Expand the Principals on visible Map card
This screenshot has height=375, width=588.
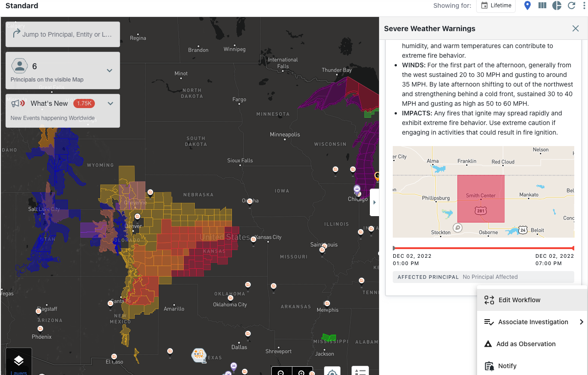pyautogui.click(x=110, y=71)
